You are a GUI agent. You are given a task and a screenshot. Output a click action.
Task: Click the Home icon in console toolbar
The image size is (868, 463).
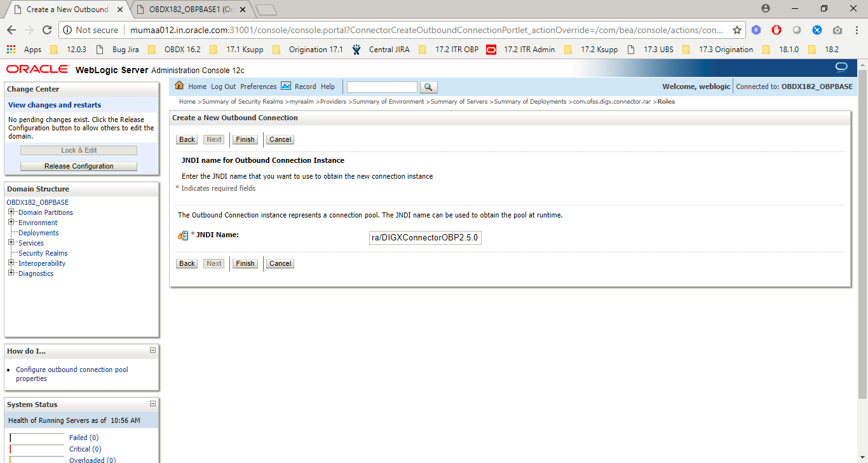point(179,86)
